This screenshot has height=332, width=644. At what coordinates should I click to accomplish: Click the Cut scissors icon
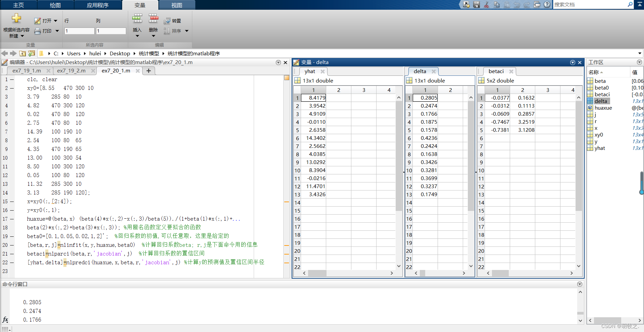pyautogui.click(x=487, y=4)
